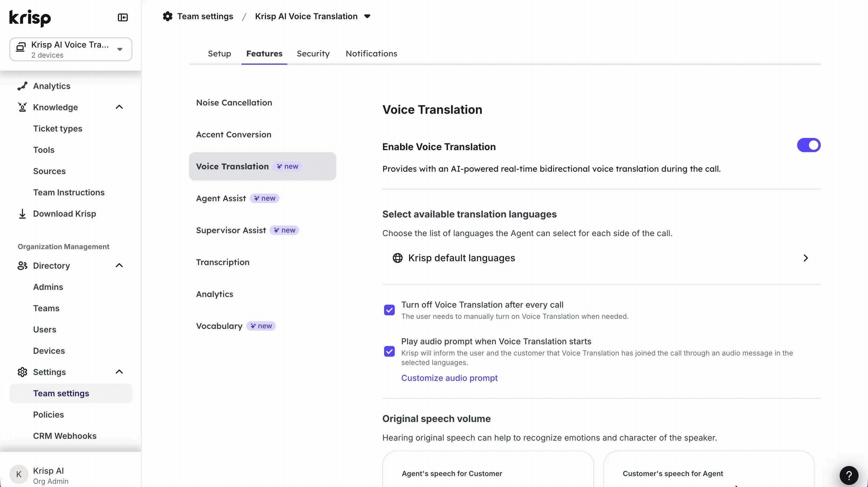
Task: Open the Krisp AI Voice Tra... team dropdown
Action: (71, 49)
